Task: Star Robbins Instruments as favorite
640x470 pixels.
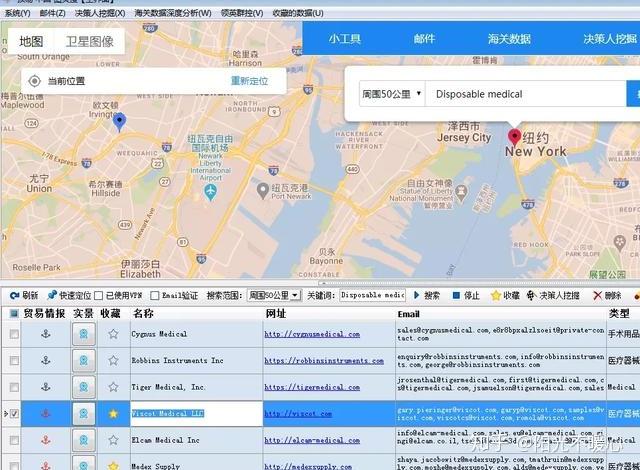Action: click(113, 361)
